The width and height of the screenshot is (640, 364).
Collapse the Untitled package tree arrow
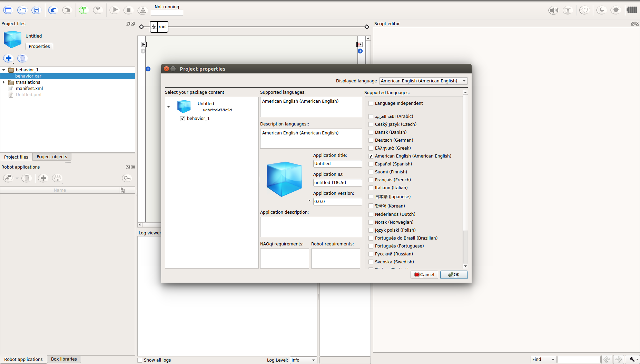(x=169, y=107)
